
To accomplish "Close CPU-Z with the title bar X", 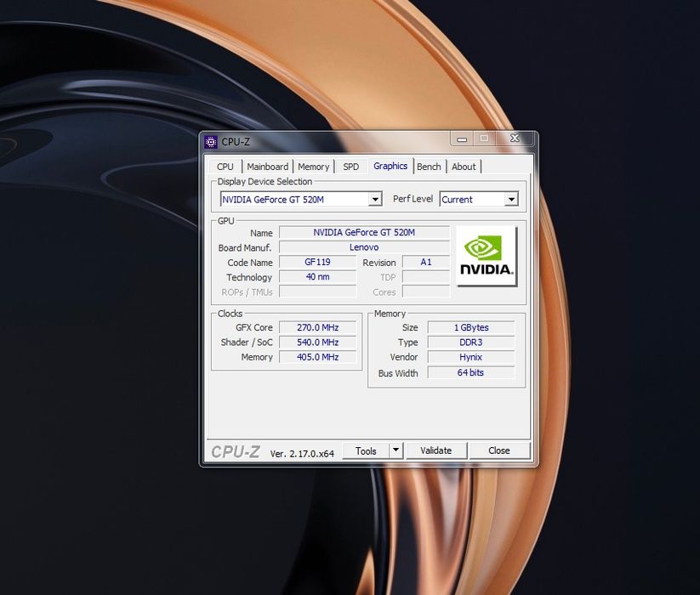I will [515, 139].
